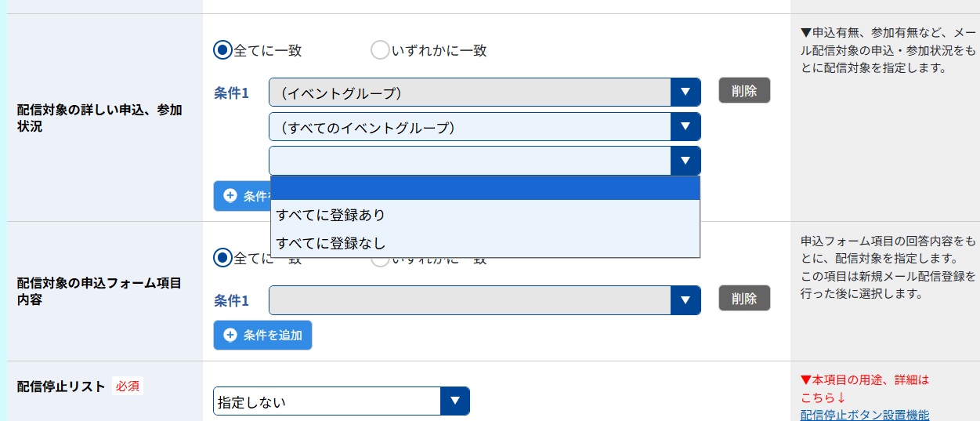This screenshot has width=980, height=421.
Task: Open the (すべてのイベントグループ) dropdown
Action: [x=484, y=127]
